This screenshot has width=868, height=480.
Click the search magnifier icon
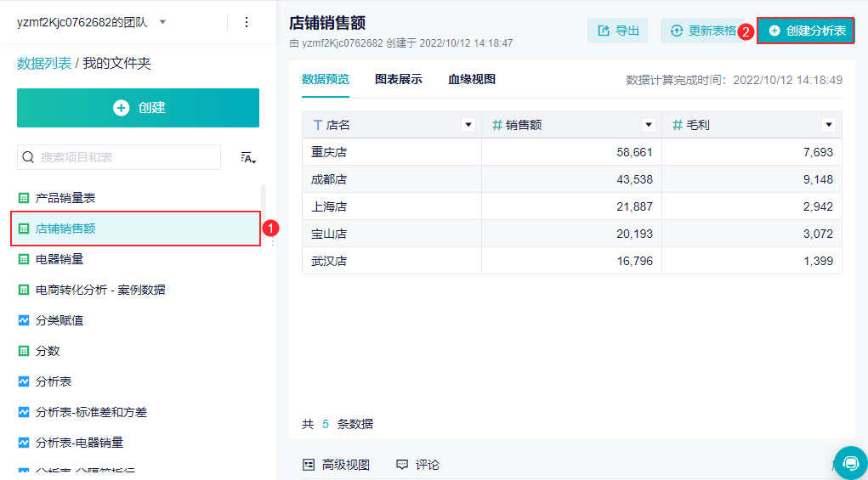point(28,157)
